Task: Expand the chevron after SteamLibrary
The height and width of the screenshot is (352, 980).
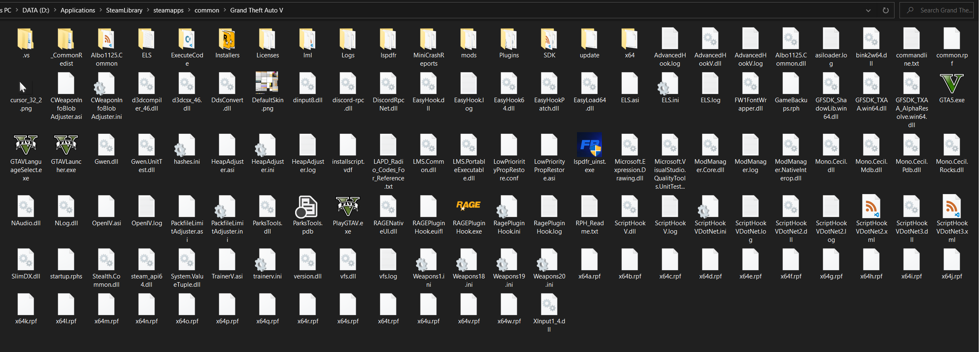Action: click(x=148, y=10)
